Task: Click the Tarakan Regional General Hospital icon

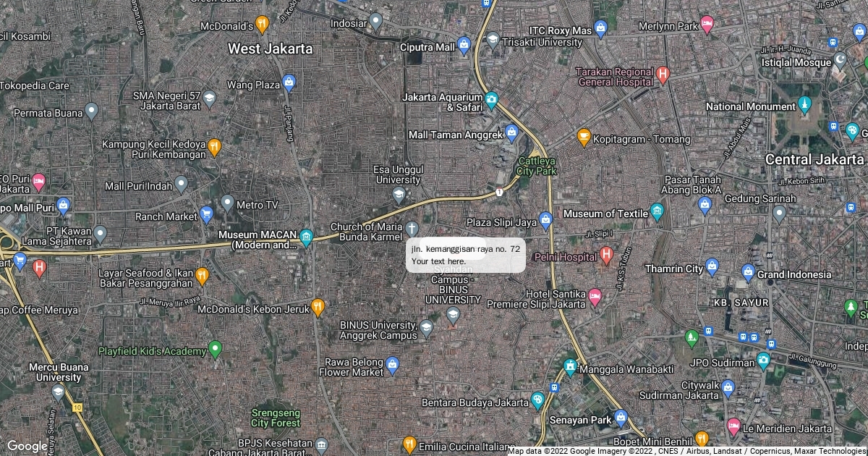Action: [663, 74]
